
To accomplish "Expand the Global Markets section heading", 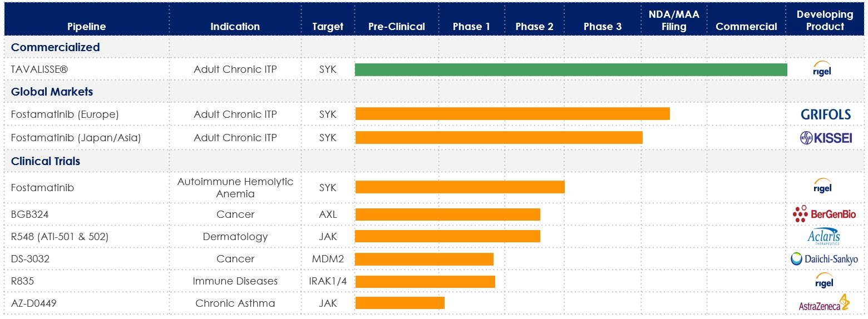I will coord(52,92).
